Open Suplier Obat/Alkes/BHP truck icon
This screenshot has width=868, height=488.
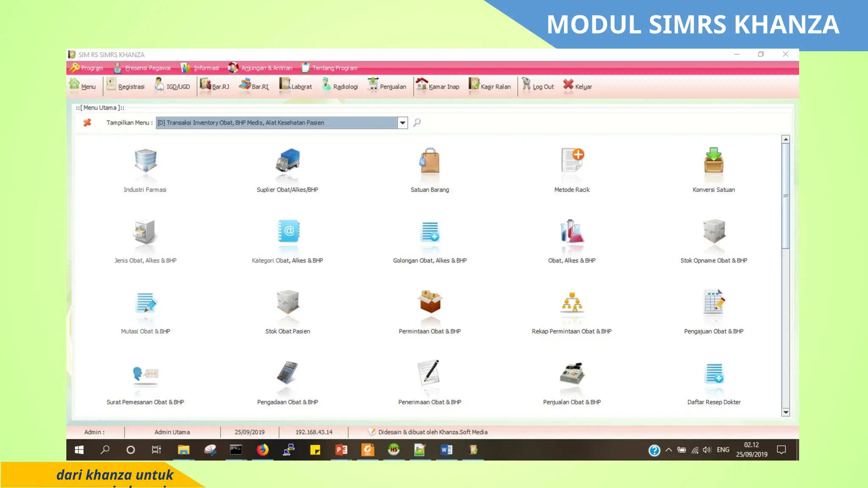point(287,161)
